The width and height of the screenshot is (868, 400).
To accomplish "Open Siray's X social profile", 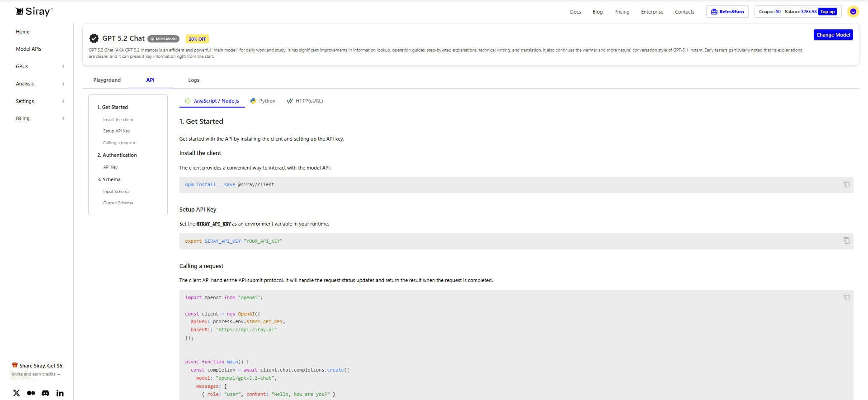I will click(x=17, y=393).
